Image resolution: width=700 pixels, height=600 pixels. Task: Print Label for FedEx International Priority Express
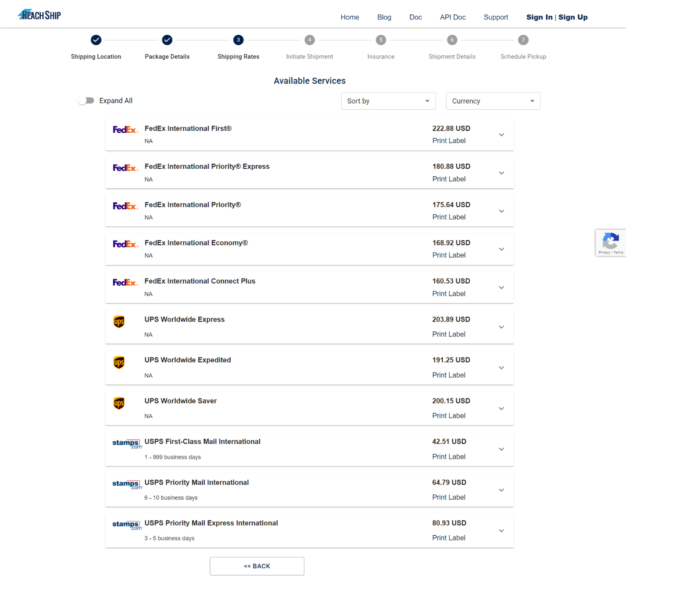click(449, 179)
